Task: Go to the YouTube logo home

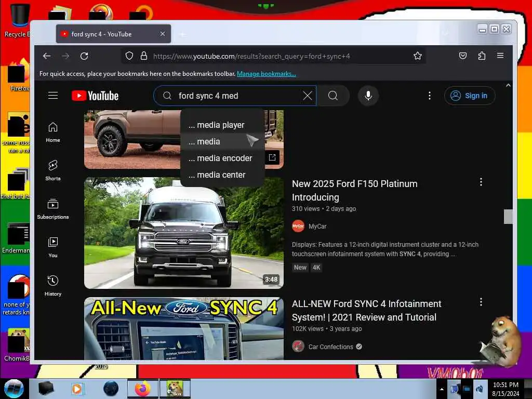Action: coord(96,96)
